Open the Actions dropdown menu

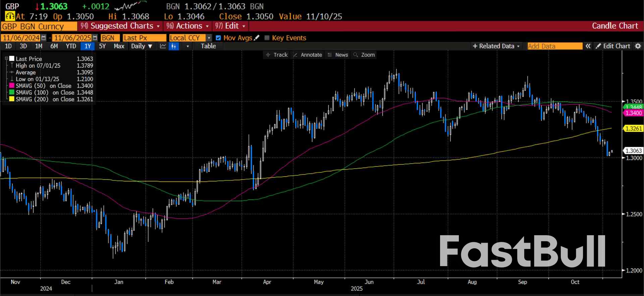point(188,26)
